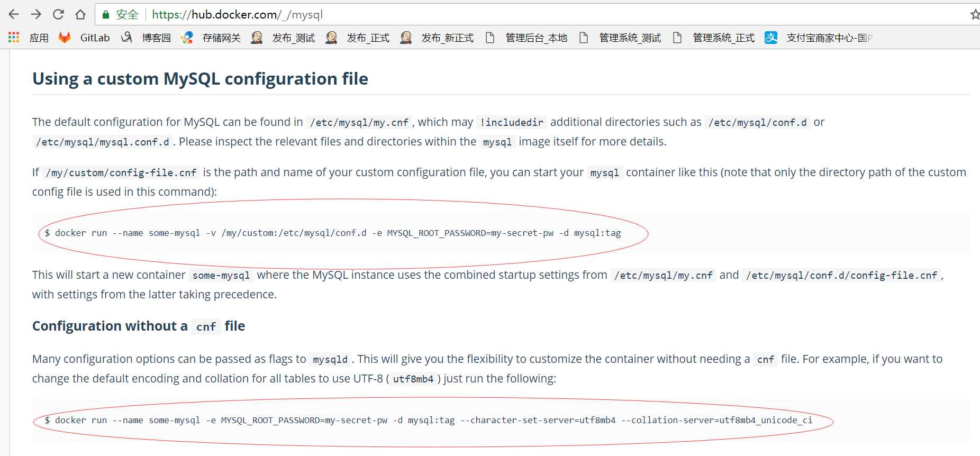Click the 博客园 bookmark text

click(x=157, y=38)
